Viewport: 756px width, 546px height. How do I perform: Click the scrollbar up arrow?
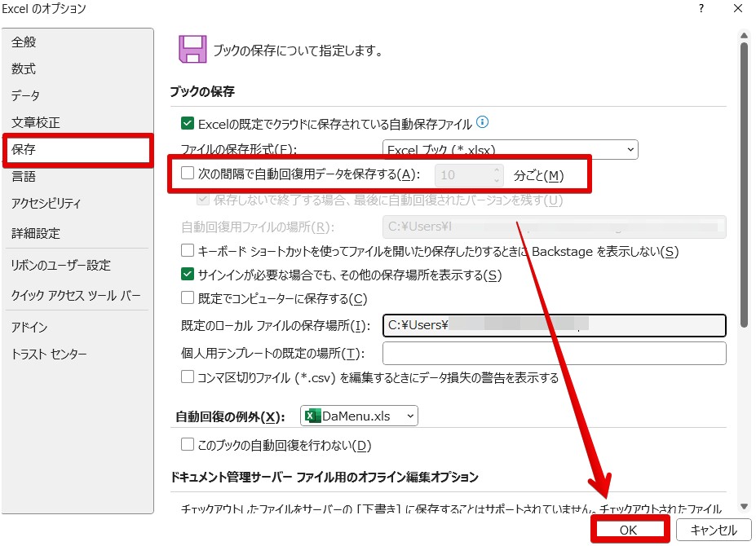click(x=745, y=35)
